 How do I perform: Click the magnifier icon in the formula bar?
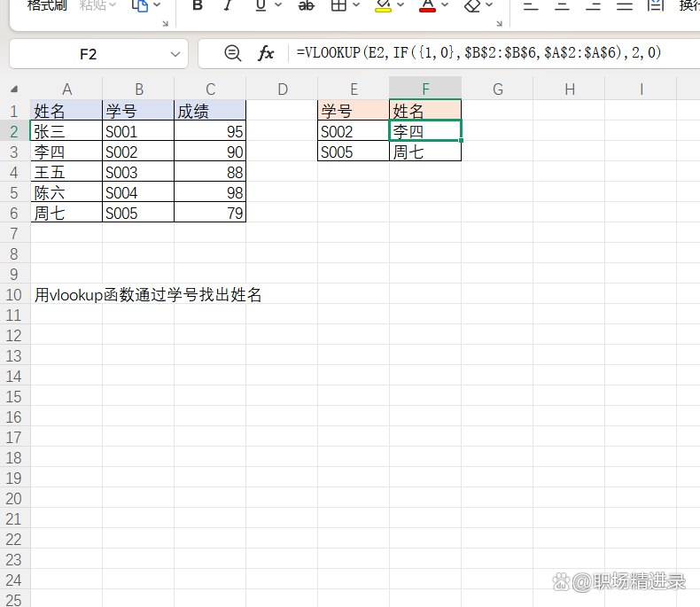click(232, 53)
